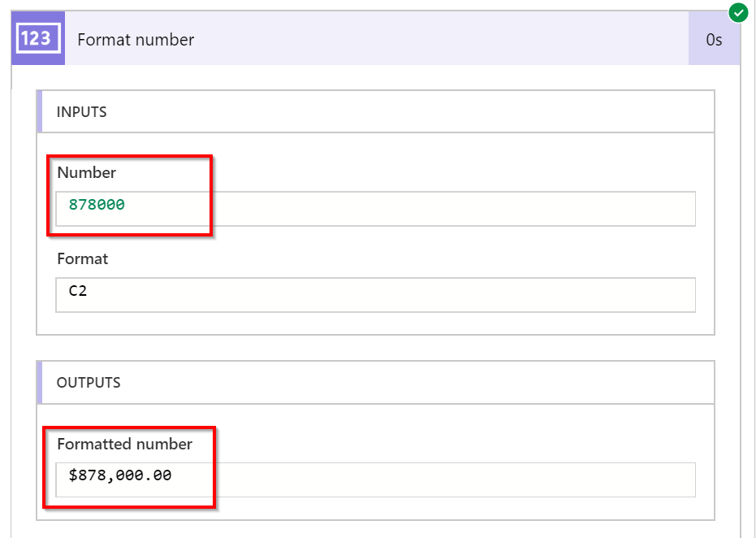Click the purple number-format glyph in the header
This screenshot has height=538, width=756.
pyautogui.click(x=37, y=38)
